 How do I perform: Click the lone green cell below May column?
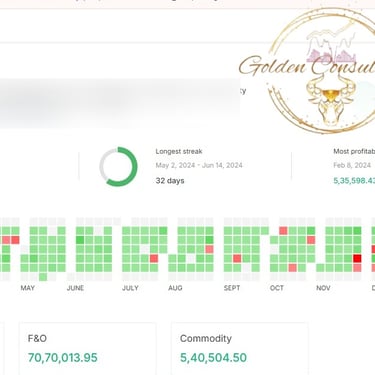[43, 277]
